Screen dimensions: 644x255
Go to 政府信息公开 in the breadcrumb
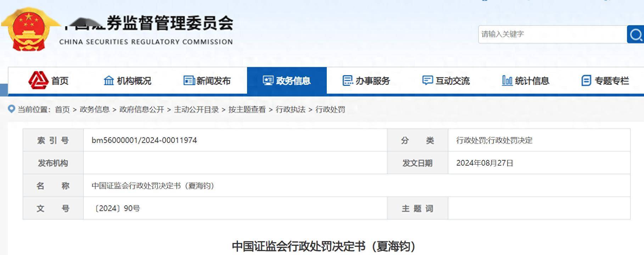(x=142, y=109)
